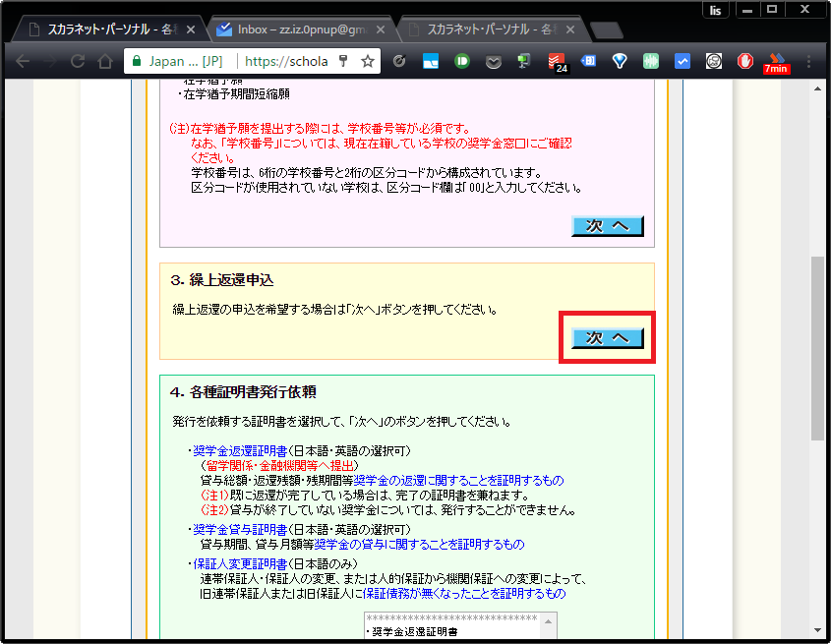Click the browser forward arrow
The height and width of the screenshot is (644, 831).
(50, 62)
